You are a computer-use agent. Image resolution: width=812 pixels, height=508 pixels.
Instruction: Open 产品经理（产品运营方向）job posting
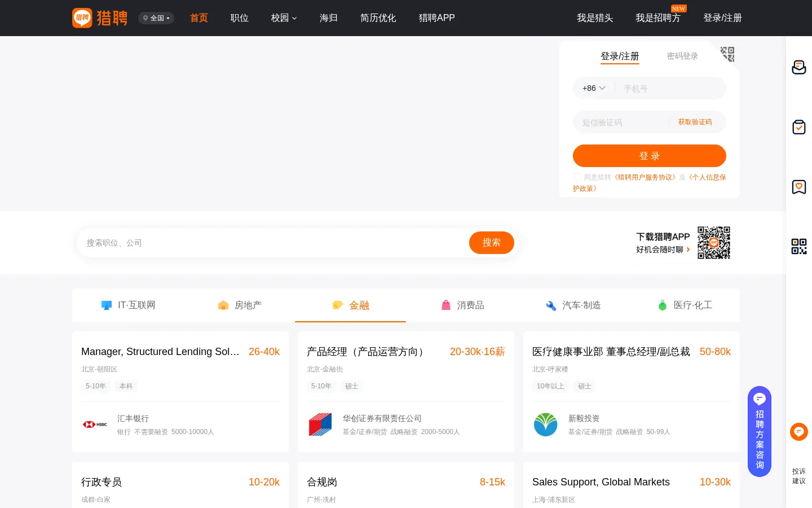pyautogui.click(x=367, y=352)
